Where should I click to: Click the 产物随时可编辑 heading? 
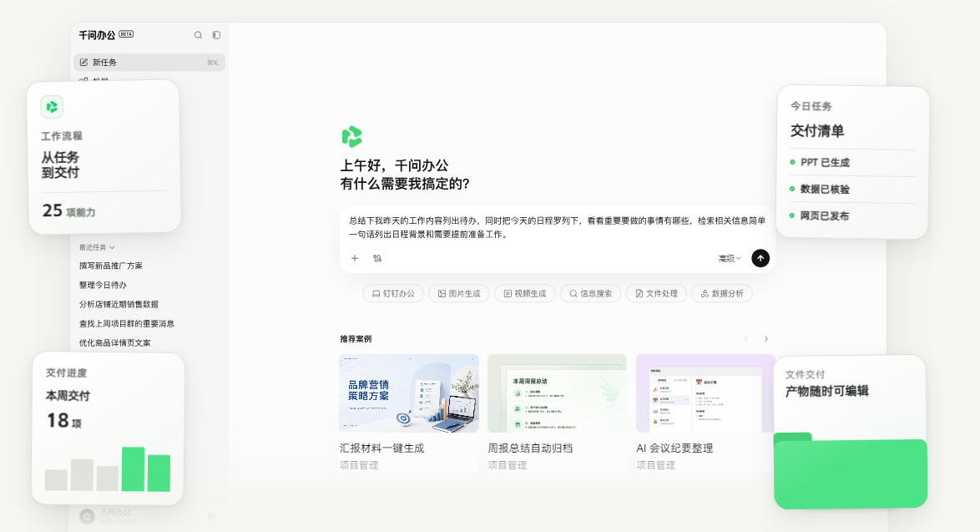827,392
